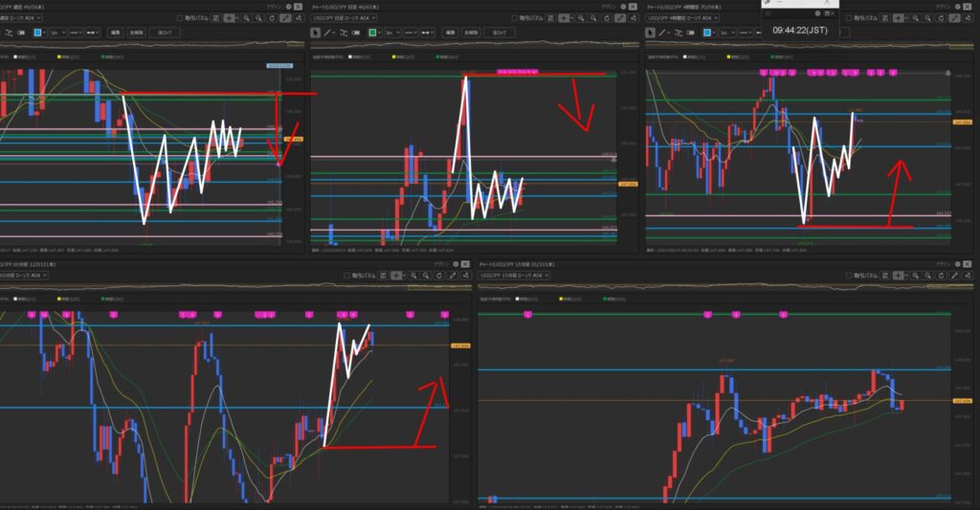Open settings gear of the 60-minute chart panel
Viewport: 980px width, 510px height.
456,264
